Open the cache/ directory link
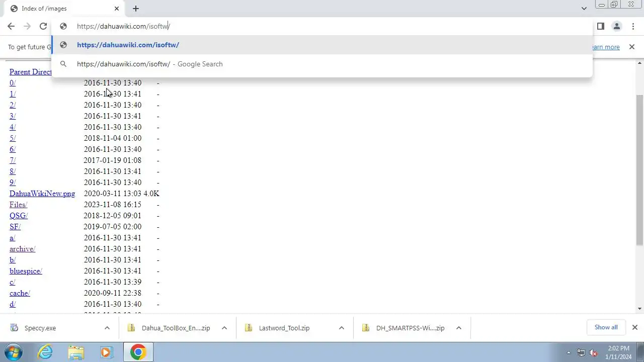 tap(20, 293)
